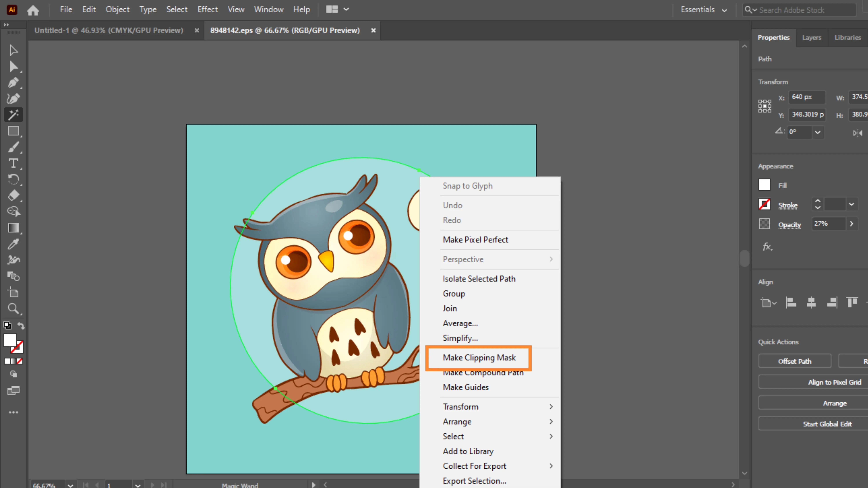This screenshot has width=868, height=488.
Task: Select the Zoom tool
Action: point(13,309)
